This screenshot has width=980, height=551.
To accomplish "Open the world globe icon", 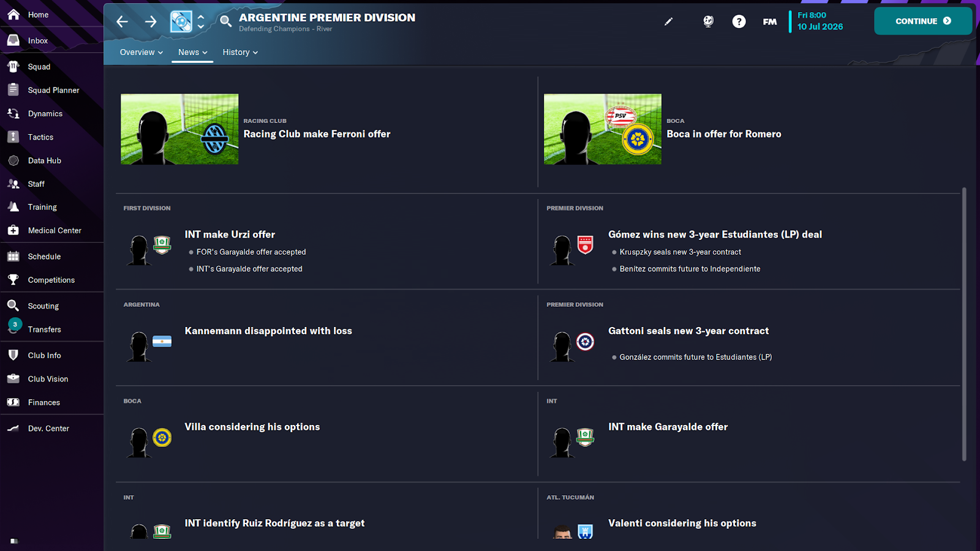I will (708, 21).
